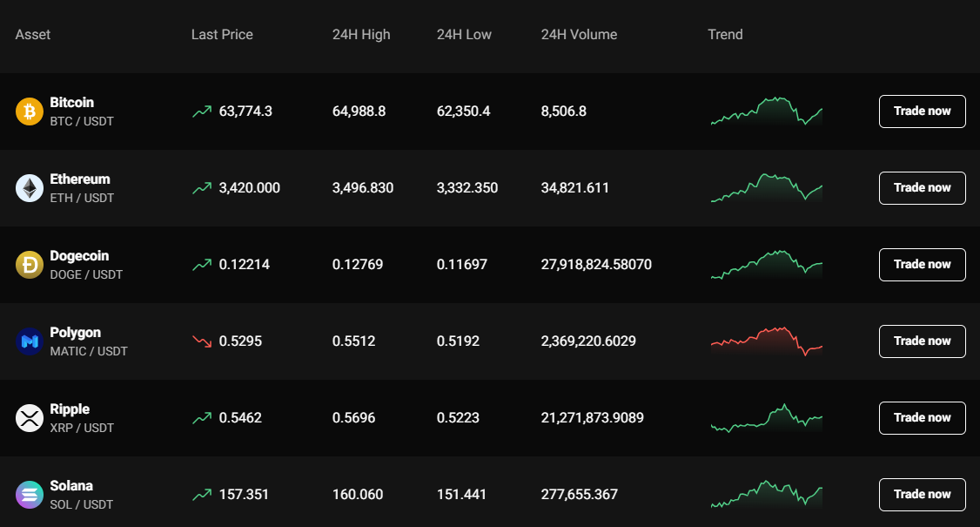Open the BTC / USDT pair label
Viewport: 980px width, 527px height.
click(82, 121)
